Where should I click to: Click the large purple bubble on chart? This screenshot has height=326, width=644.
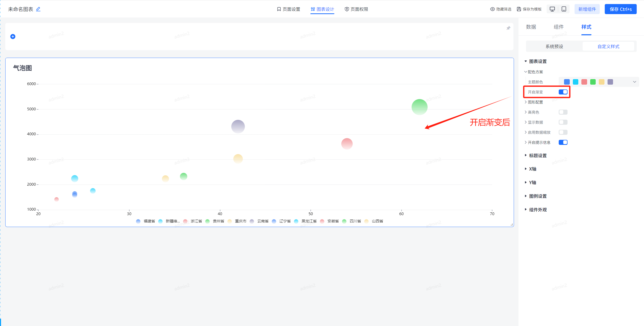(238, 126)
